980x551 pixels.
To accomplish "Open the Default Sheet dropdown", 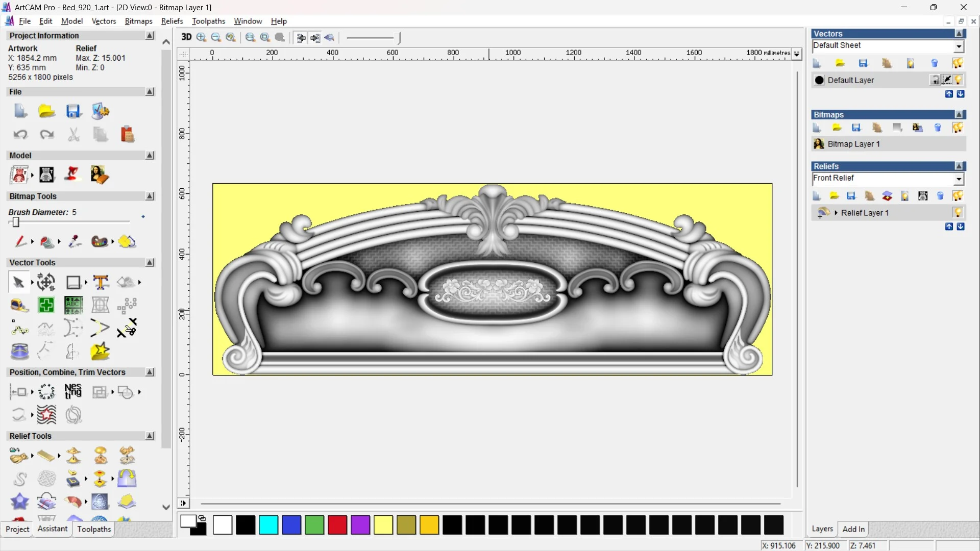I will [x=959, y=46].
